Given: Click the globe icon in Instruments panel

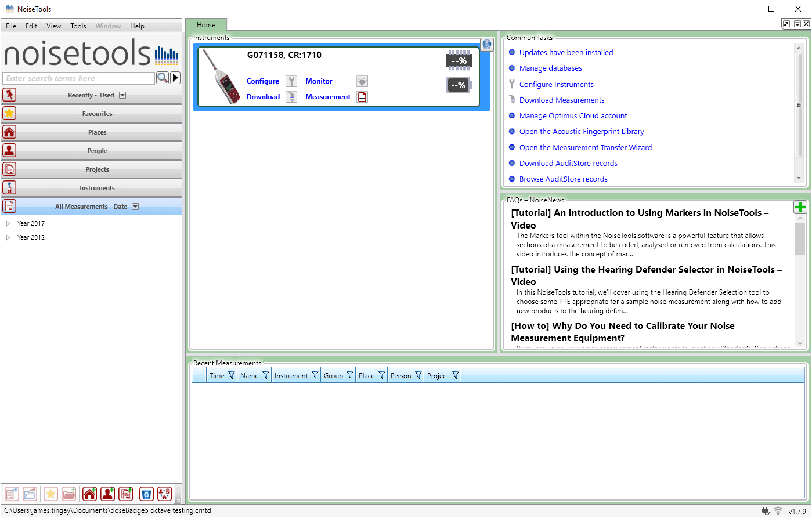Looking at the screenshot, I should click(486, 44).
